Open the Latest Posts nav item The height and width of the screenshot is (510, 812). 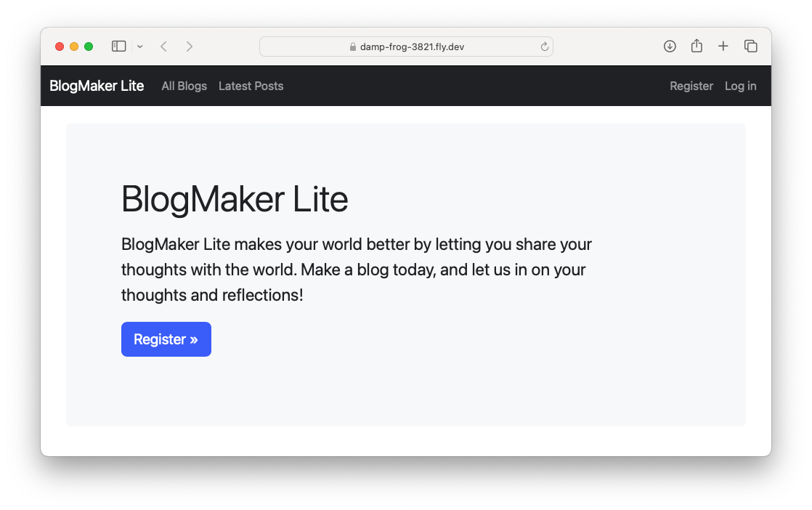(251, 86)
